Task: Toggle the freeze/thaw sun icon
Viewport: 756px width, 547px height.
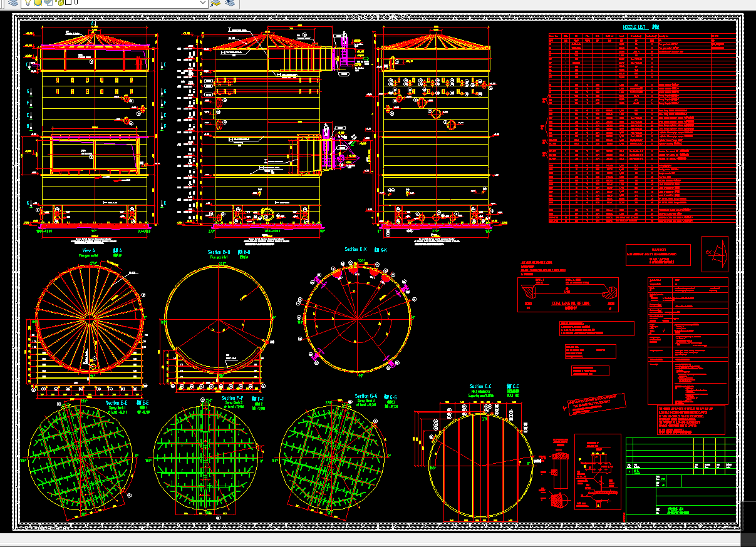Action: 36,3
